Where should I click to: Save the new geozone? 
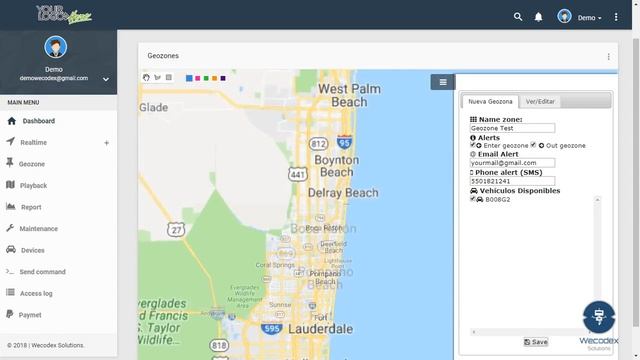[536, 342]
